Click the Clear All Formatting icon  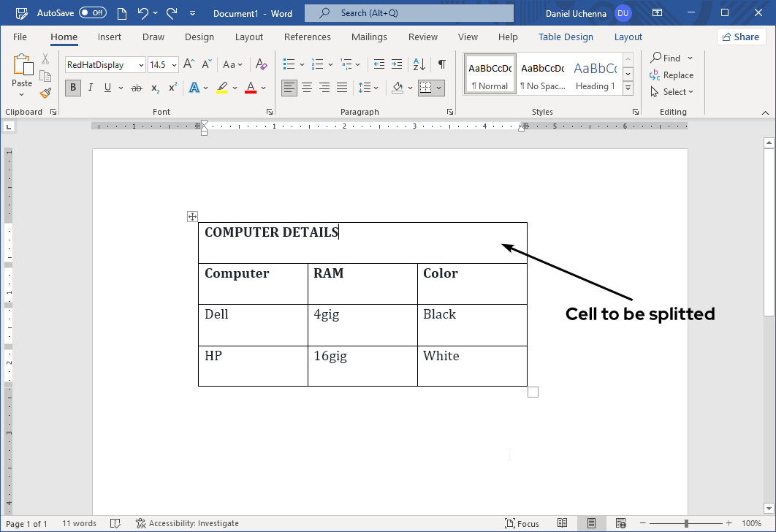(262, 64)
